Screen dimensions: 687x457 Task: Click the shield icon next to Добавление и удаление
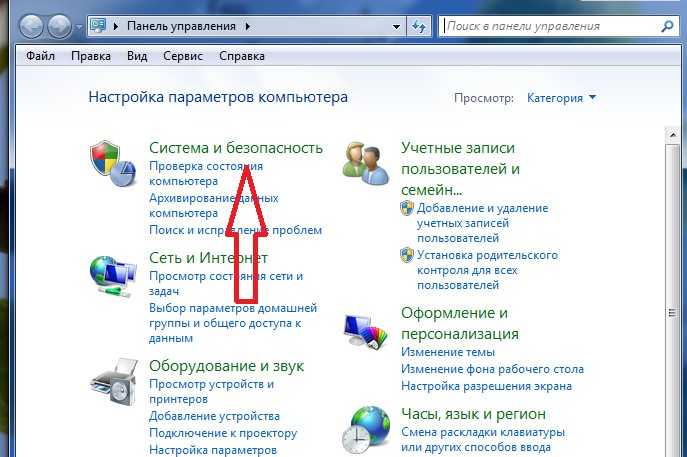coord(407,208)
